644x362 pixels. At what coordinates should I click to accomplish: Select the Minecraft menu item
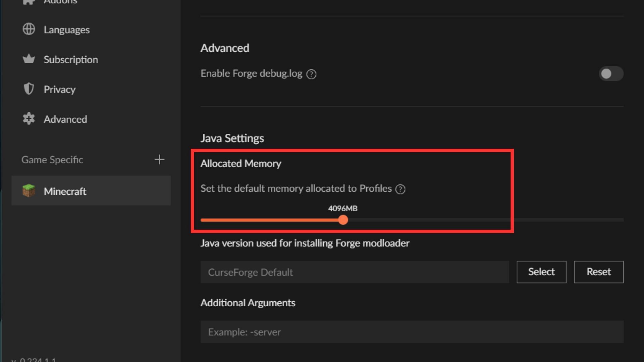[x=91, y=191]
